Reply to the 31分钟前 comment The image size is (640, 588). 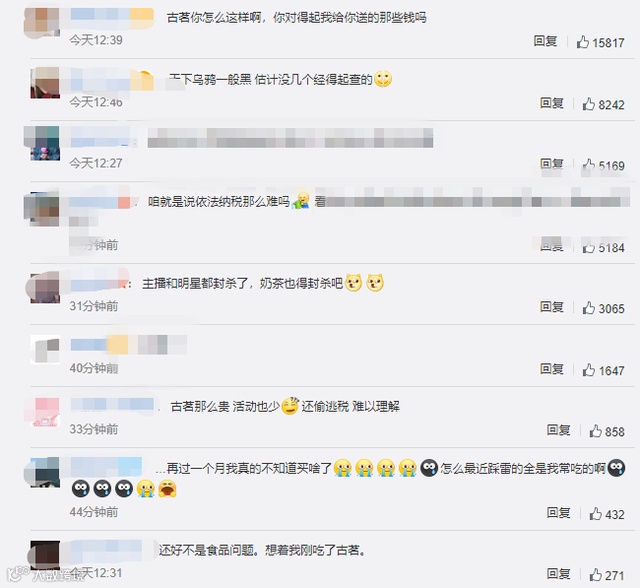[552, 307]
